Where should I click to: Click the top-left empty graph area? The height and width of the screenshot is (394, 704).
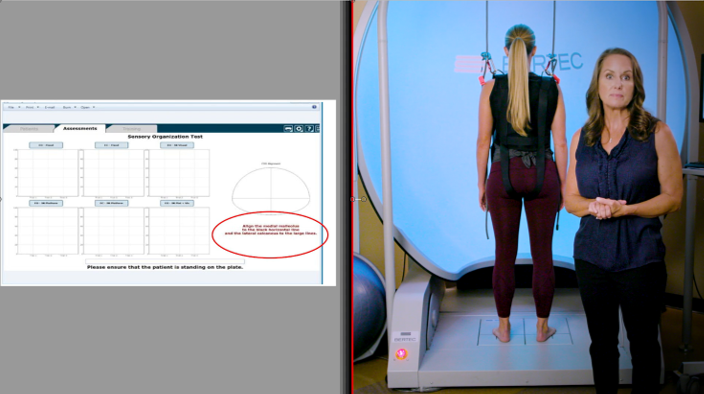click(x=47, y=173)
